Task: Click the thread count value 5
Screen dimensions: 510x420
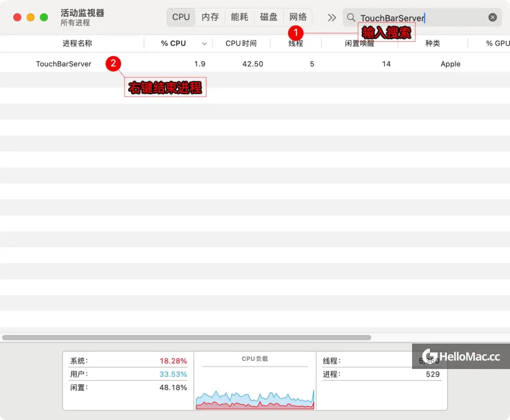Action: 312,64
